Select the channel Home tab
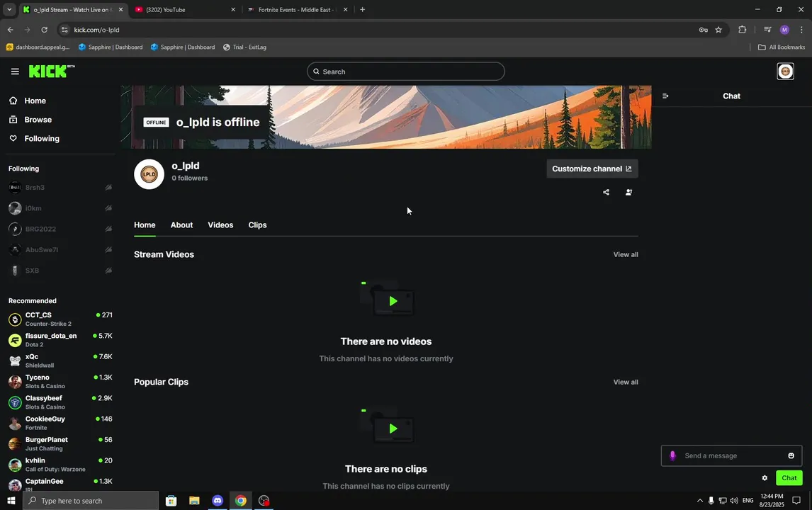 (x=145, y=225)
